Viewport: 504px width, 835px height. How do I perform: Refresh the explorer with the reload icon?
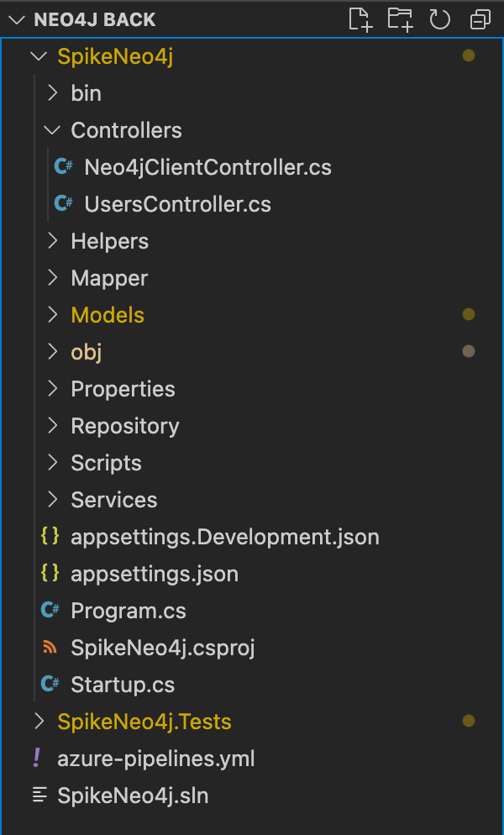tap(439, 19)
